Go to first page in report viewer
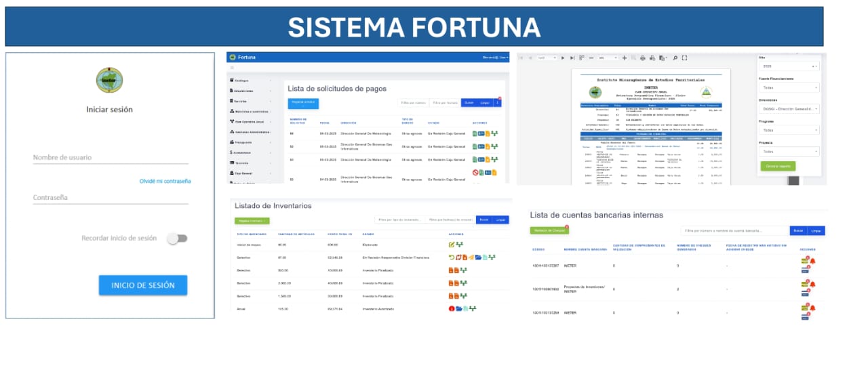 pyautogui.click(x=521, y=58)
